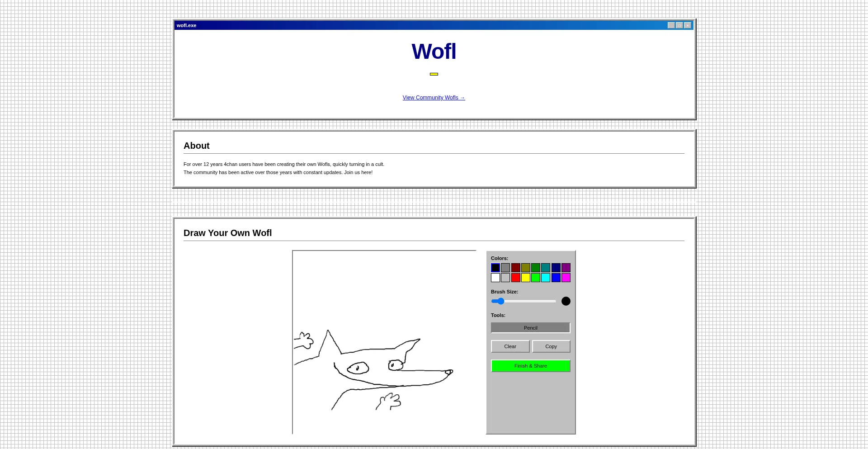Pick the gray color swatch
The width and height of the screenshot is (868, 449).
505,268
